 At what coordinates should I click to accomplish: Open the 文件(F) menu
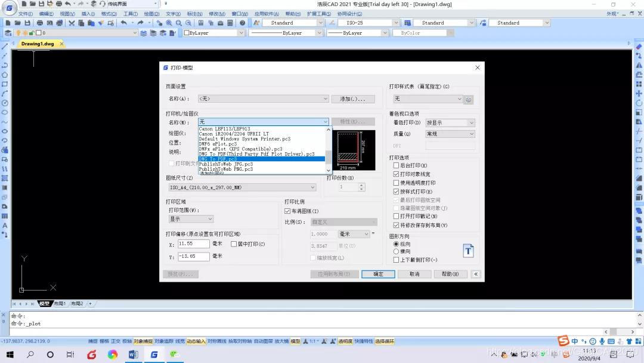point(26,14)
